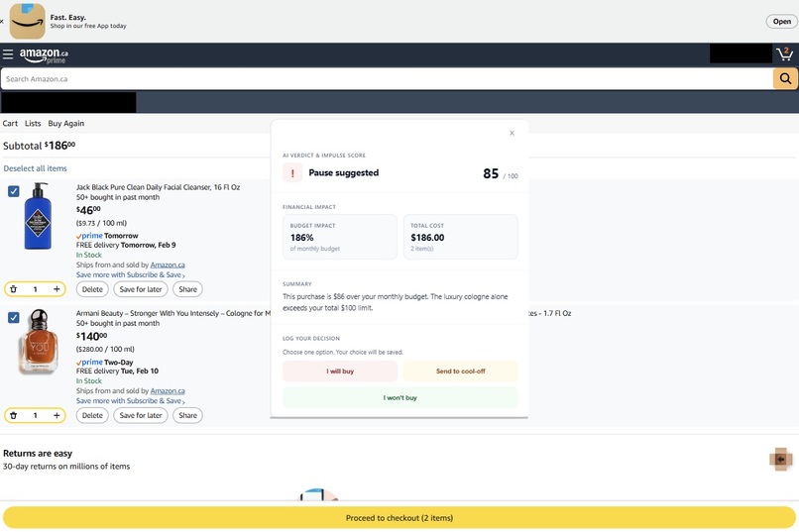Click the search magnifier button

[x=785, y=79]
